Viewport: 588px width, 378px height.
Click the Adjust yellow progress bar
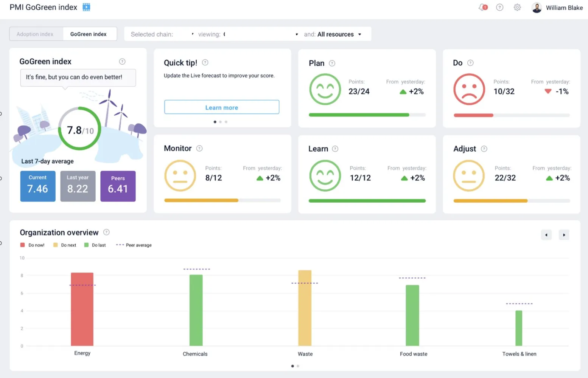pyautogui.click(x=490, y=201)
